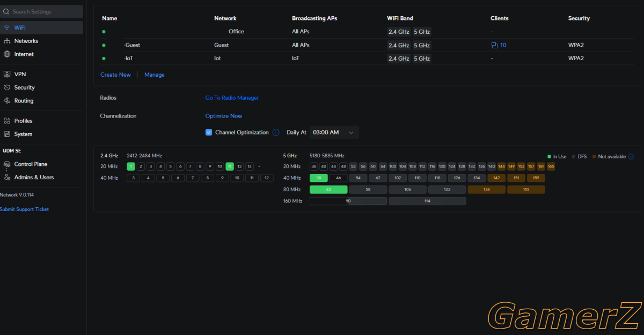Click the Control Plane icon
Image resolution: width=644 pixels, height=335 pixels.
(x=7, y=164)
